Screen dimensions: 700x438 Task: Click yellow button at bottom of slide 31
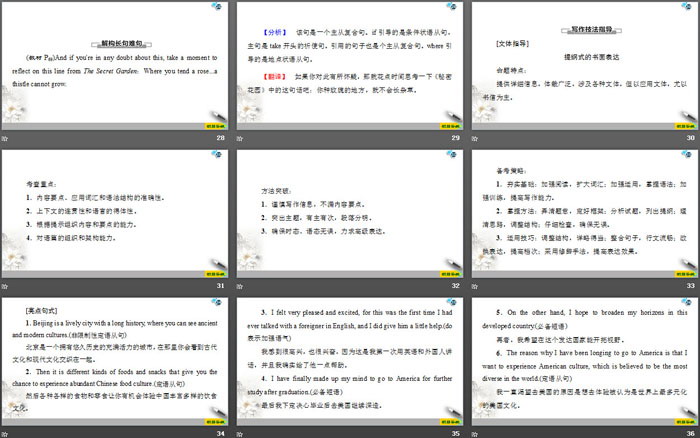216,274
